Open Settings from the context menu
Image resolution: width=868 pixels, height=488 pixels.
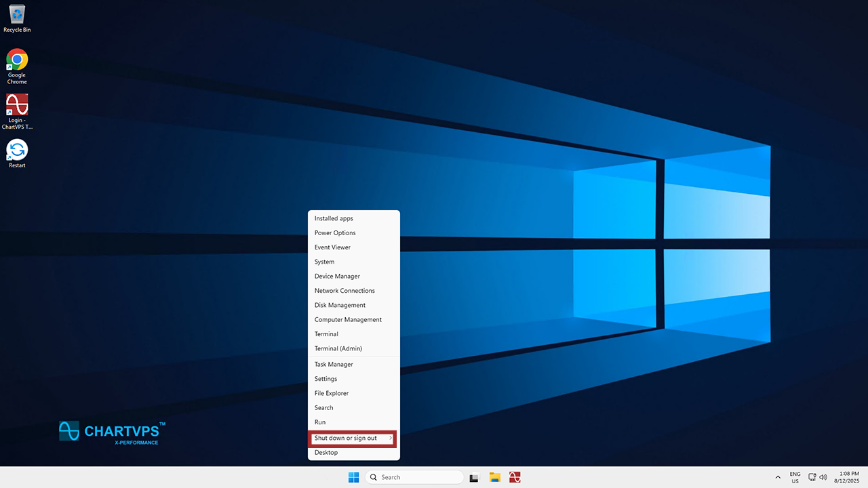tap(325, 379)
